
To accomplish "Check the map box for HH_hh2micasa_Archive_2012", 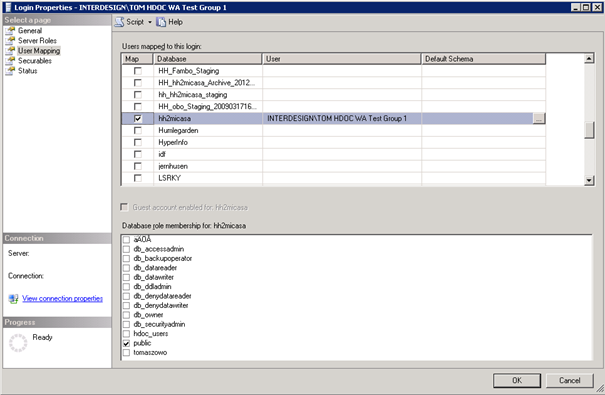I will click(x=137, y=83).
